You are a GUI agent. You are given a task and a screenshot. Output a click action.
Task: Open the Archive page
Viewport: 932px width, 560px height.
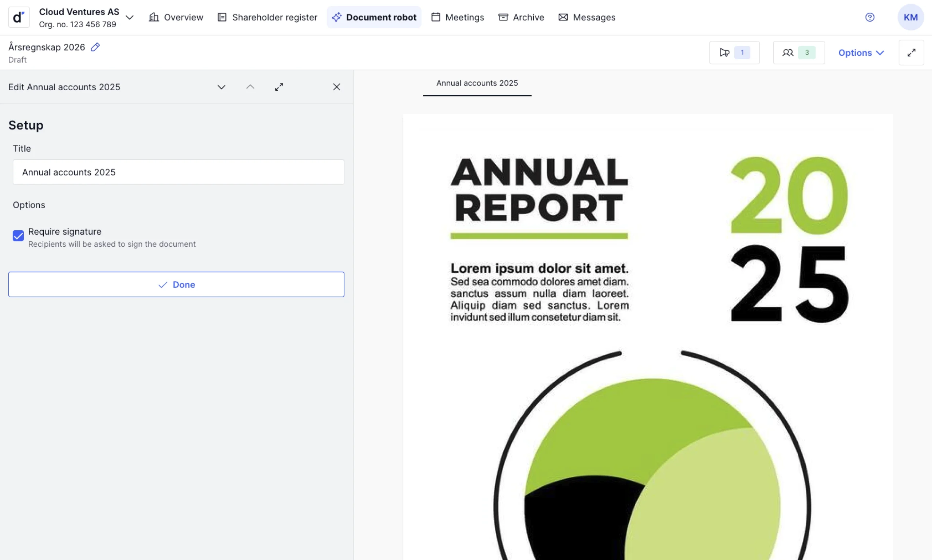pyautogui.click(x=521, y=17)
